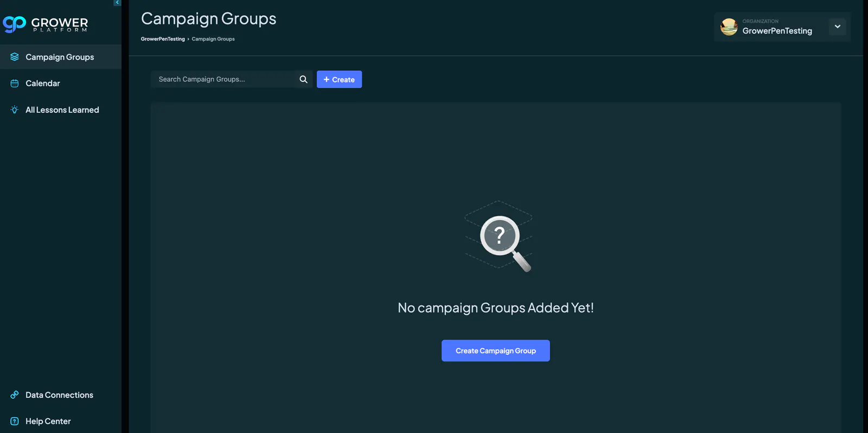This screenshot has width=868, height=433.
Task: Open Campaign Groups from the sidebar
Action: click(61, 57)
